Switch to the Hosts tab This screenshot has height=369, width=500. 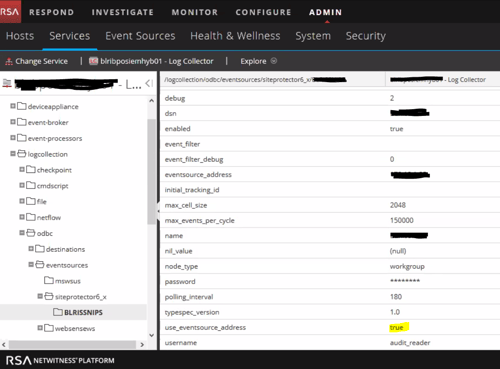pyautogui.click(x=20, y=36)
